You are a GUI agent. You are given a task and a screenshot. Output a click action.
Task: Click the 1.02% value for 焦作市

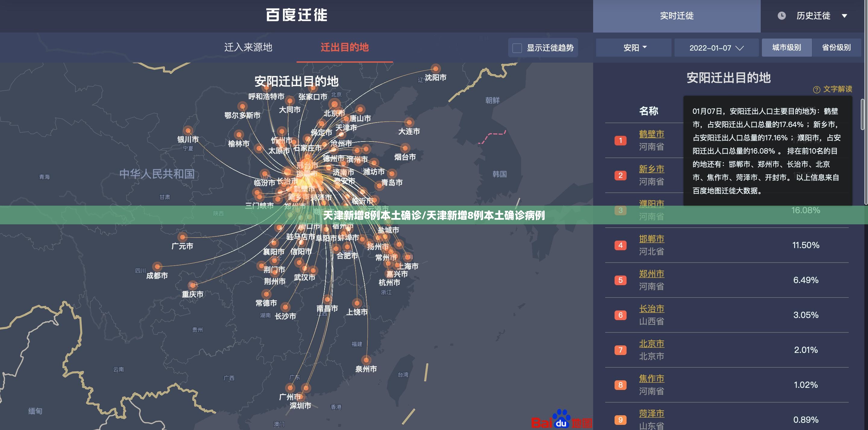click(x=806, y=385)
